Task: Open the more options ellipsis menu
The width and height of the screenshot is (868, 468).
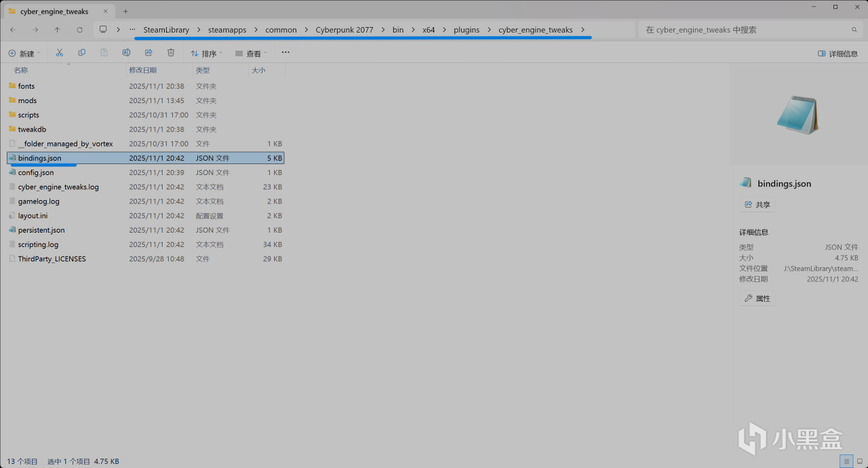Action: tap(285, 53)
